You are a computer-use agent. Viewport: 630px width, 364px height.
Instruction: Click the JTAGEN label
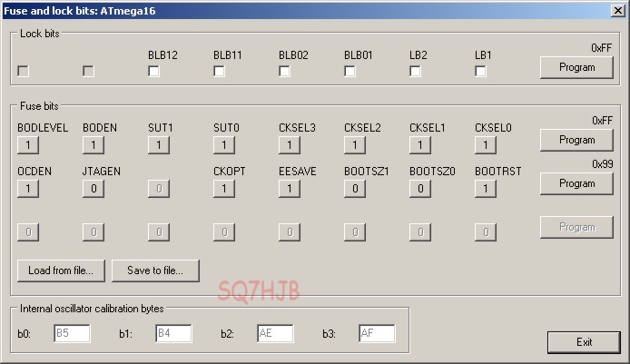pyautogui.click(x=102, y=172)
